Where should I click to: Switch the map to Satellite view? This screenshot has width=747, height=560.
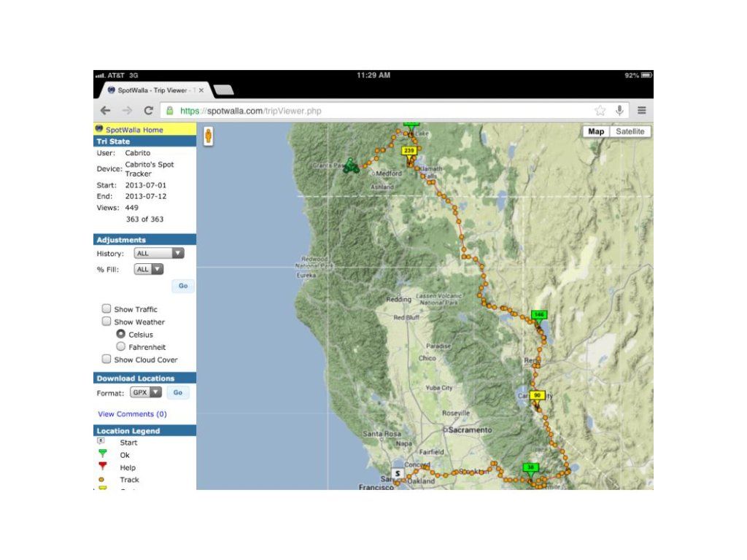[x=630, y=131]
